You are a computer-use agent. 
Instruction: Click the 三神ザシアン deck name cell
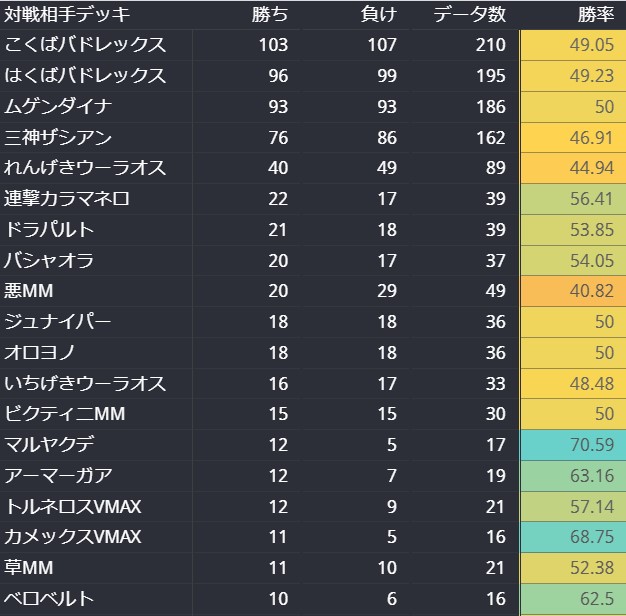58,138
